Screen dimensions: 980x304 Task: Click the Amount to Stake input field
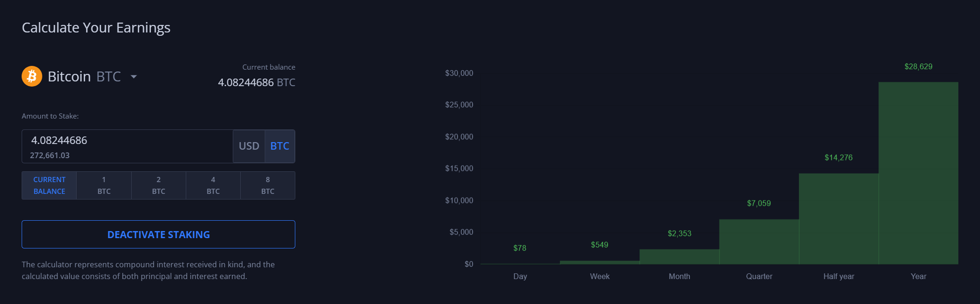(x=127, y=141)
